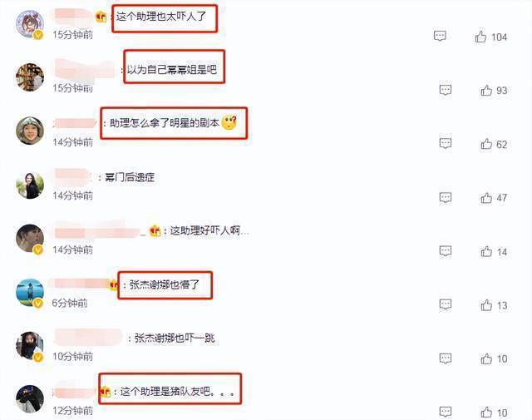This screenshot has width=532, height=420.
Task: Like the comment with 93 likes
Action: tap(486, 90)
